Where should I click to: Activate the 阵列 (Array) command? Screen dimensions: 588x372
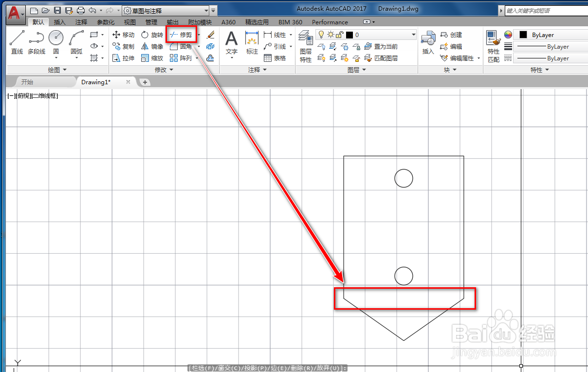(x=181, y=58)
